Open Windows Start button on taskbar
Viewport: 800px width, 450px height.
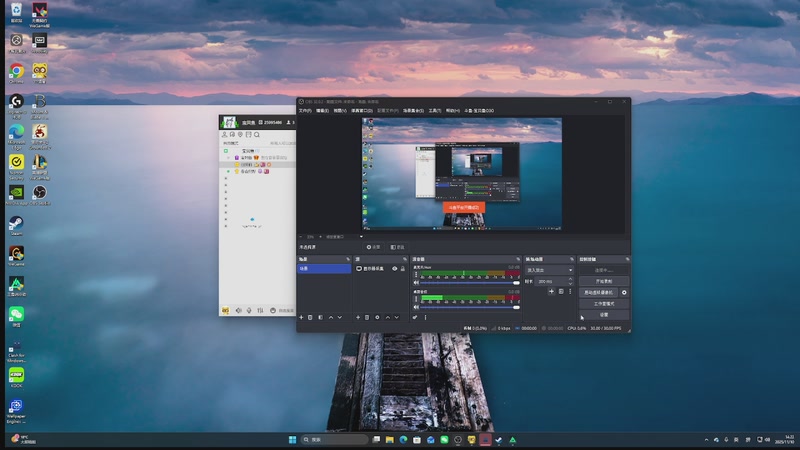[x=292, y=439]
